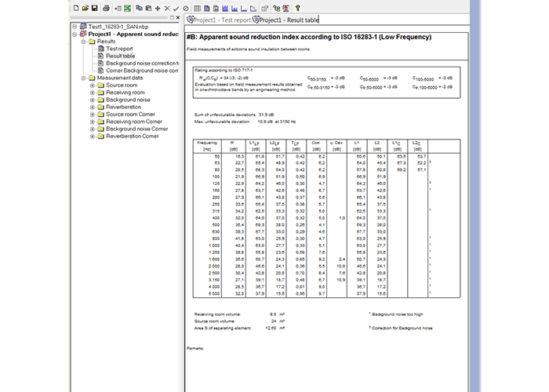
Task: Select Test report in the tree
Action: pyautogui.click(x=119, y=49)
